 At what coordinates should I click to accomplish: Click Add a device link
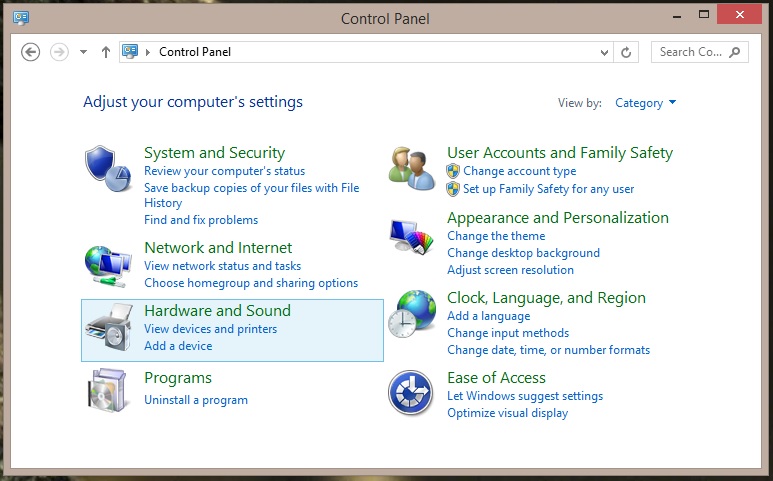pyautogui.click(x=178, y=345)
